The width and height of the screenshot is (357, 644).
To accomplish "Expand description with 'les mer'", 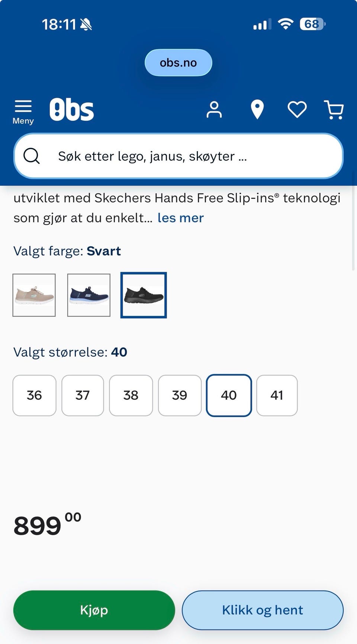I will tap(180, 218).
